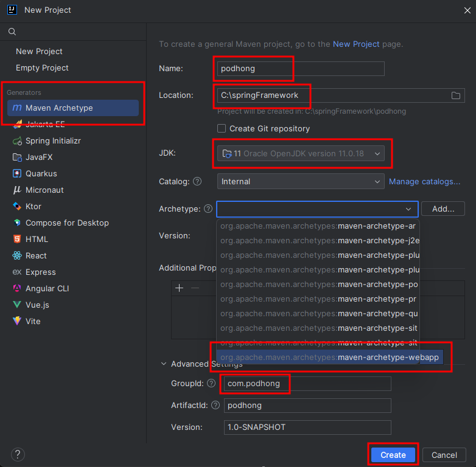Follow the New Project page link
The width and height of the screenshot is (476, 467).
click(x=356, y=44)
